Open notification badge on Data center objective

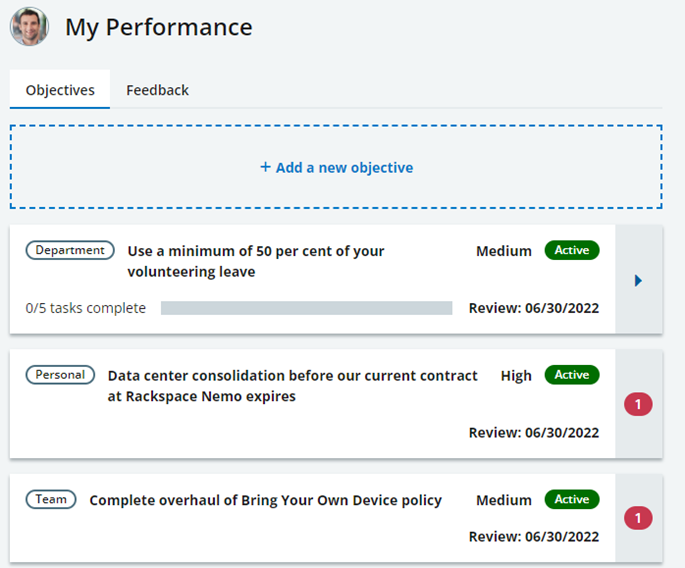pyautogui.click(x=638, y=404)
